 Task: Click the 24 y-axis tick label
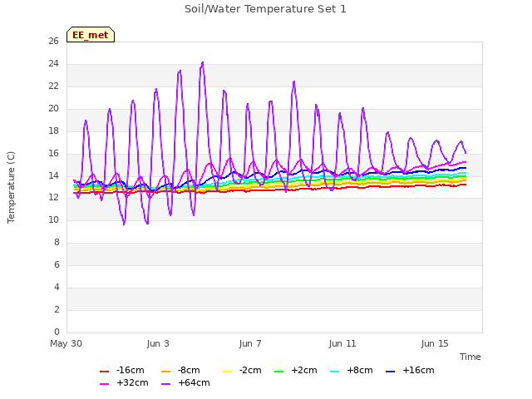pos(53,63)
